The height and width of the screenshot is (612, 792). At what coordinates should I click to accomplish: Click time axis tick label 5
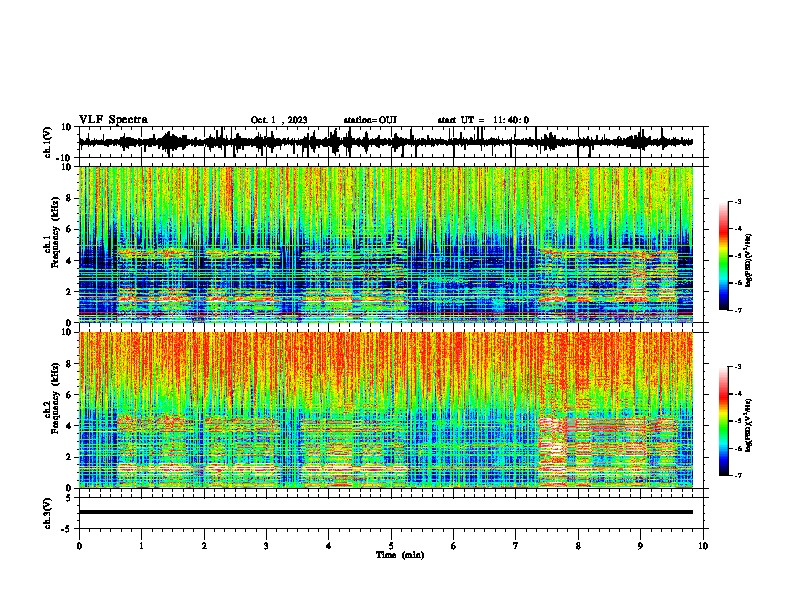point(391,546)
